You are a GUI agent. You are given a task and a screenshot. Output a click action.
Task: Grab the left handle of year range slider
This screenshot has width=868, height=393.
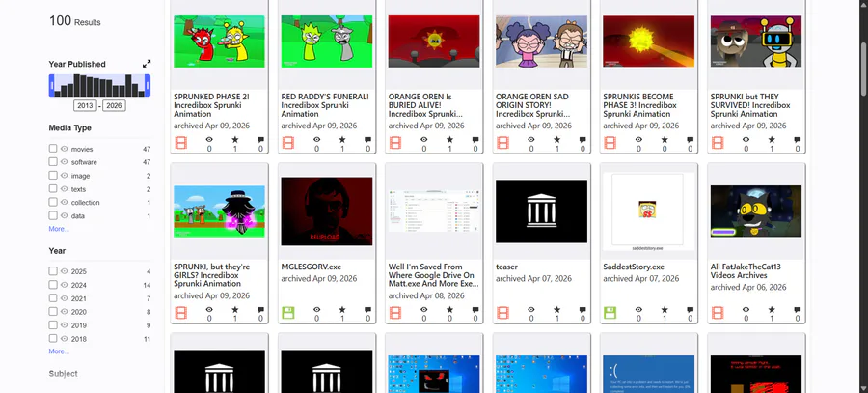pos(51,85)
